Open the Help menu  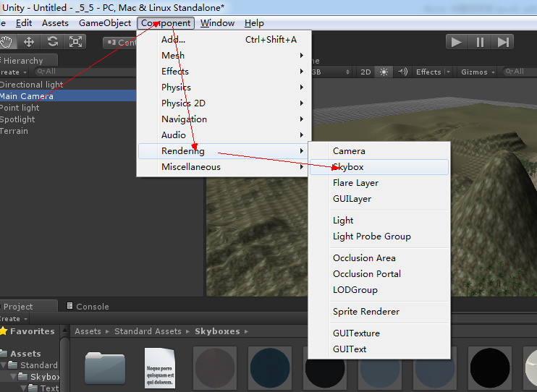pos(254,23)
